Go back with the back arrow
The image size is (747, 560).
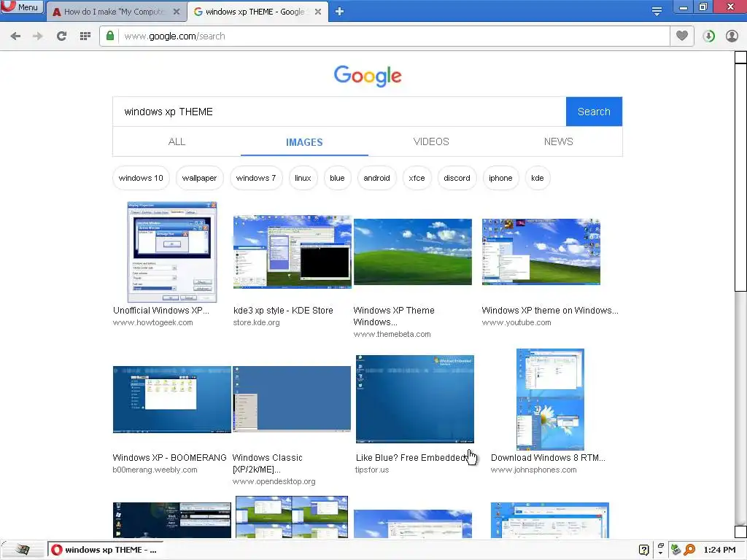tap(15, 36)
